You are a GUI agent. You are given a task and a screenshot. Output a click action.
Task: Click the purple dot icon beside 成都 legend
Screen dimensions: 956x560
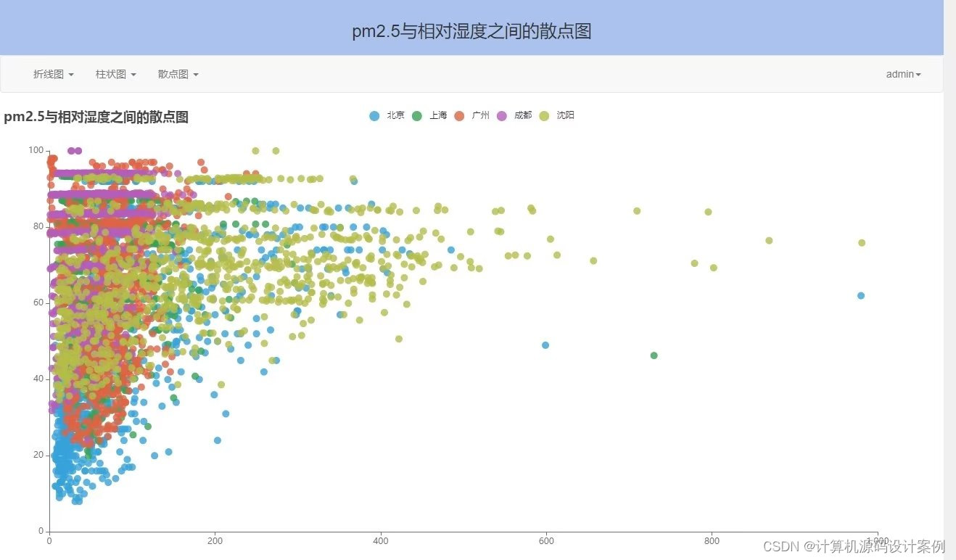tap(501, 115)
